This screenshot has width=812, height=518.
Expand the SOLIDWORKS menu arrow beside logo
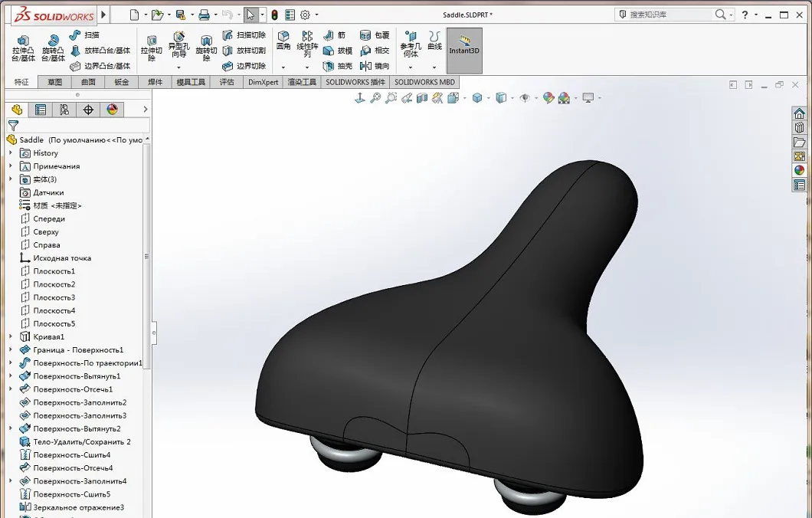coord(103,15)
